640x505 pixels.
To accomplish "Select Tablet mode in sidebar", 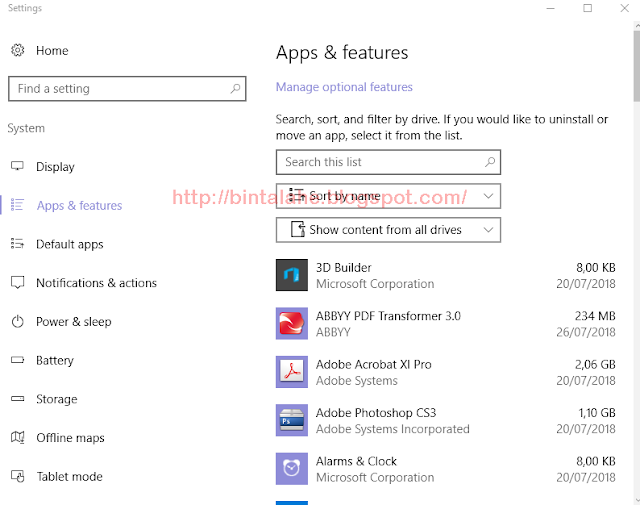I will pyautogui.click(x=69, y=476).
